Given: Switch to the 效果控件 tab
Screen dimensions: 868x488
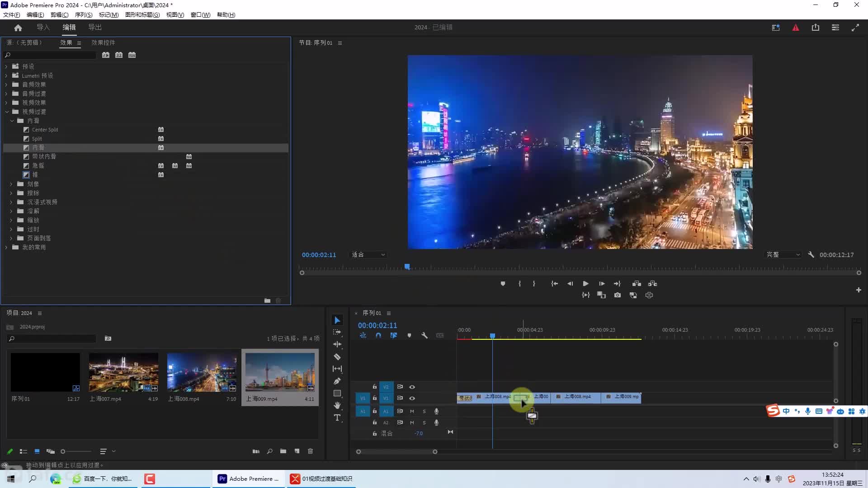Looking at the screenshot, I should pyautogui.click(x=103, y=42).
